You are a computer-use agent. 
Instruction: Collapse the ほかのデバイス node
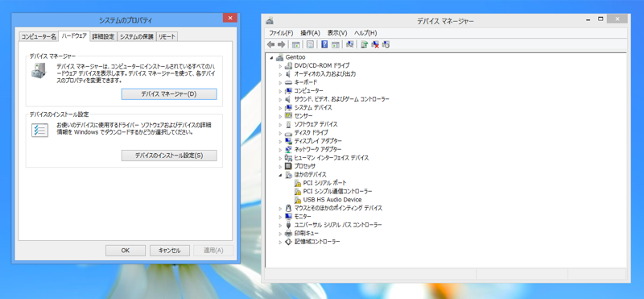click(x=280, y=175)
